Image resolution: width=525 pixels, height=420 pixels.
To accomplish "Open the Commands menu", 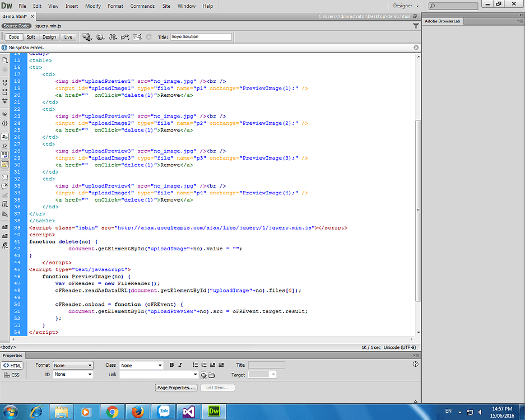I will click(142, 6).
